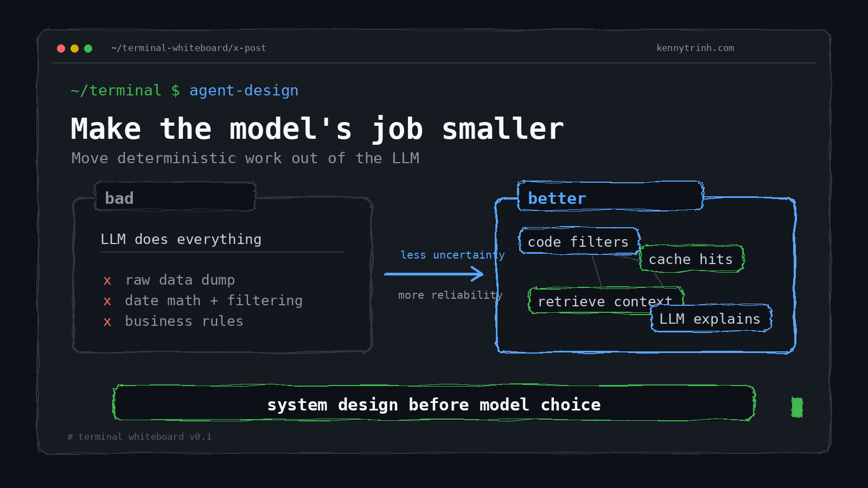This screenshot has height=488, width=868.
Task: Click the 'less uncertainty' label
Action: (x=452, y=255)
